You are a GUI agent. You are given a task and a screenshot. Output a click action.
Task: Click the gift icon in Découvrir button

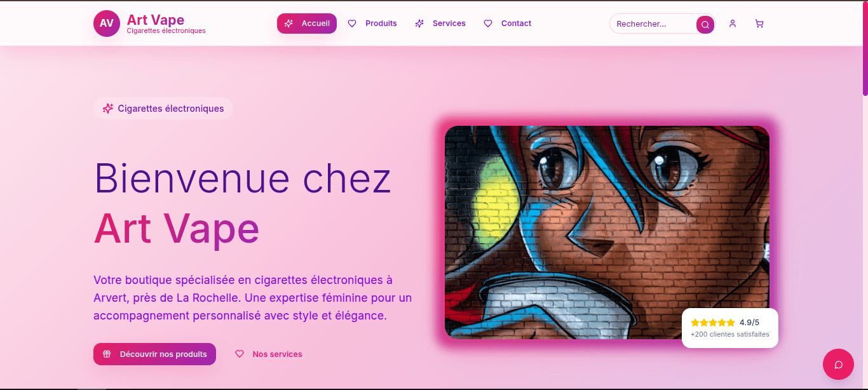pyautogui.click(x=107, y=354)
